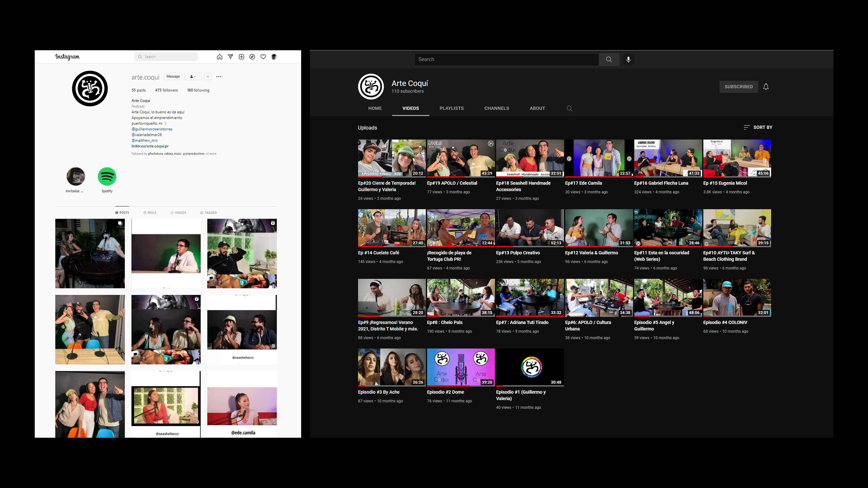Open the three-dots profile options menu
The height and width of the screenshot is (488, 868).
219,77
